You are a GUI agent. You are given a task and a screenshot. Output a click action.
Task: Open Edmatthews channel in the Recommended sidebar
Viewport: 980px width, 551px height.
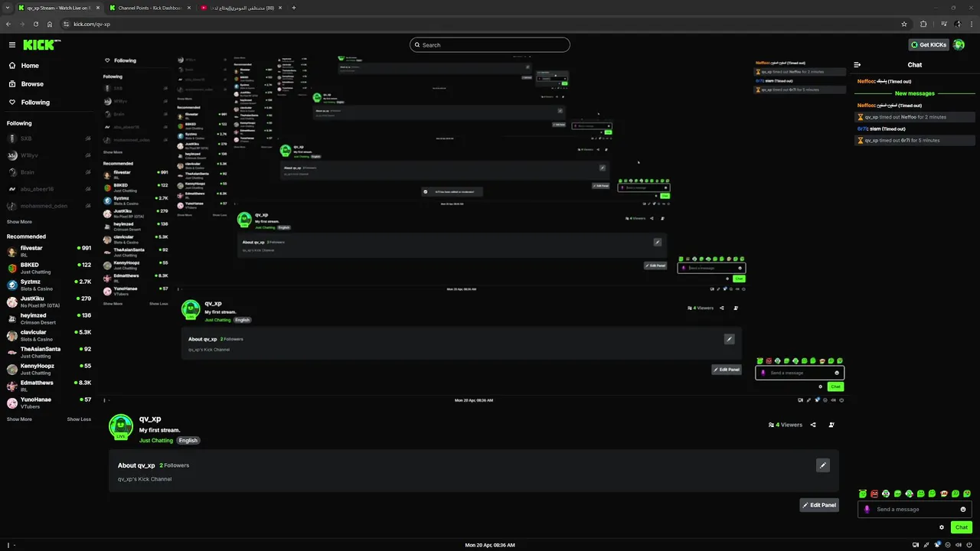pos(49,386)
